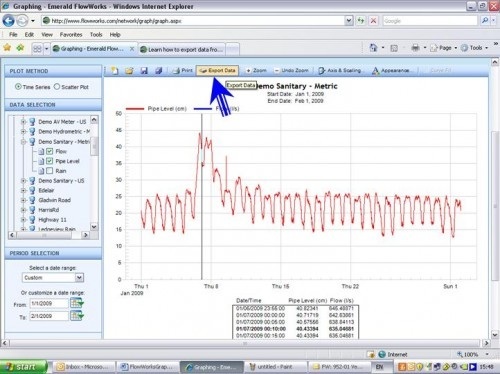The height and width of the screenshot is (374, 500).
Task: Click the Add to Favorites icon
Action: point(21,48)
